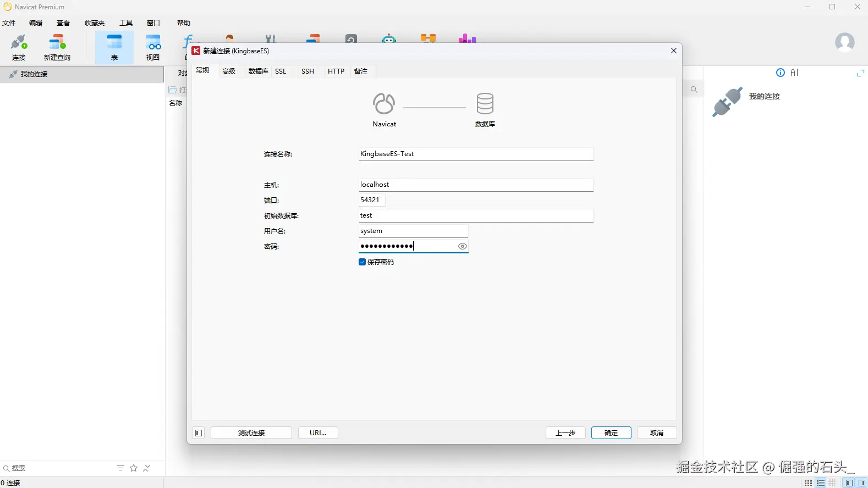Click the star favorites icon in sidebar footer
This screenshot has width=868, height=488.
(x=134, y=468)
